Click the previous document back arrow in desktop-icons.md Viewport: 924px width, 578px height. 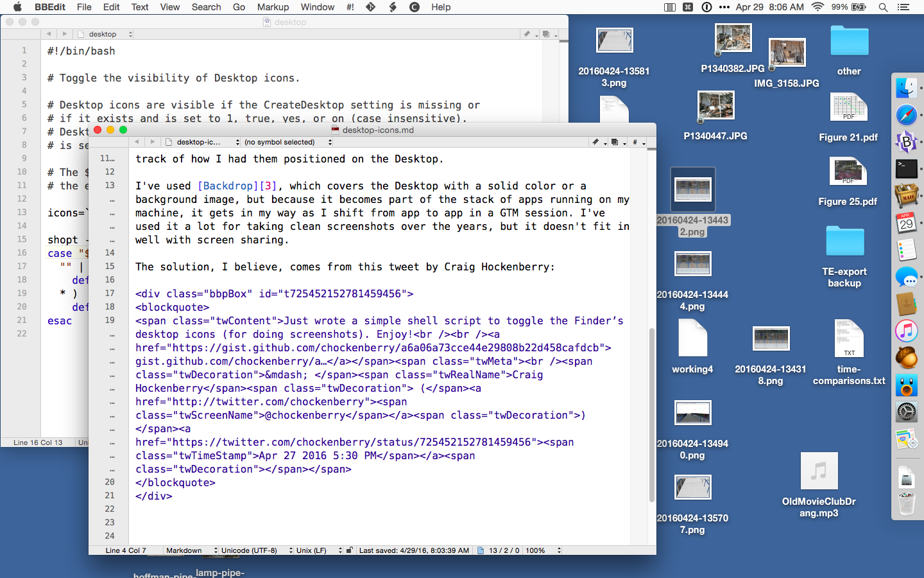pyautogui.click(x=137, y=142)
